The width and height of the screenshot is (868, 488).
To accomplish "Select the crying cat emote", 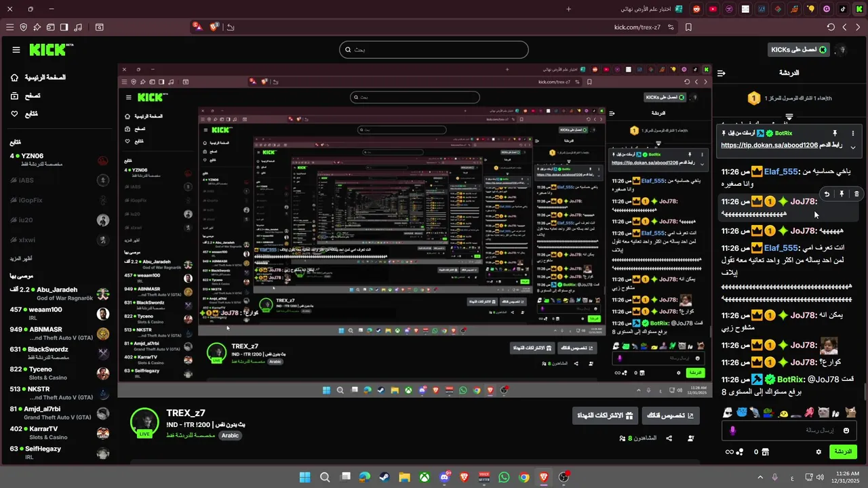I will [x=823, y=412].
